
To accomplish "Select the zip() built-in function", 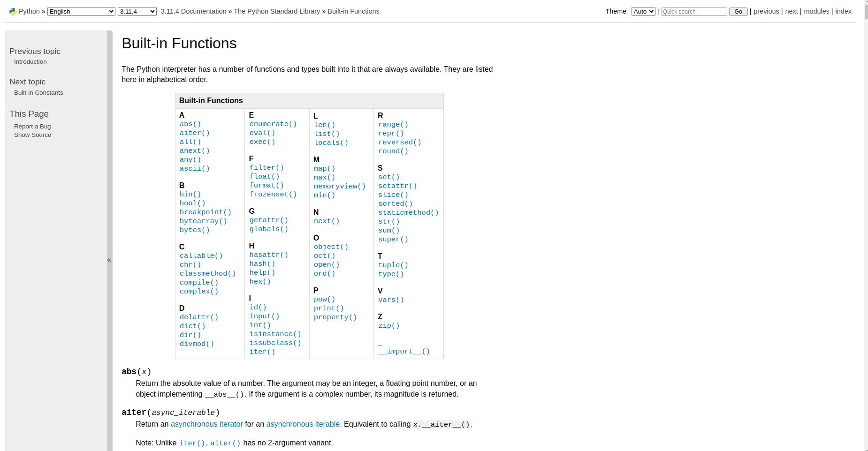I will point(388,325).
